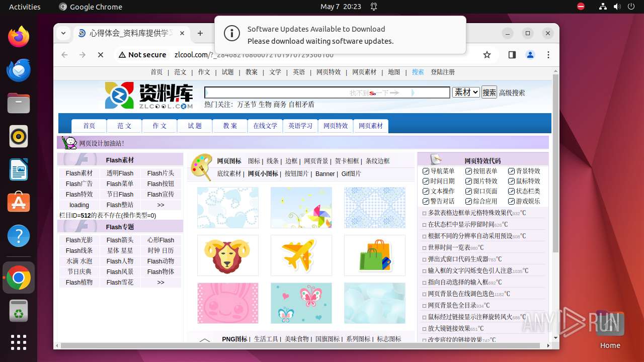Screen dimensions: 644x362
Task: Open the 透明Flash link
Action: (120, 173)
